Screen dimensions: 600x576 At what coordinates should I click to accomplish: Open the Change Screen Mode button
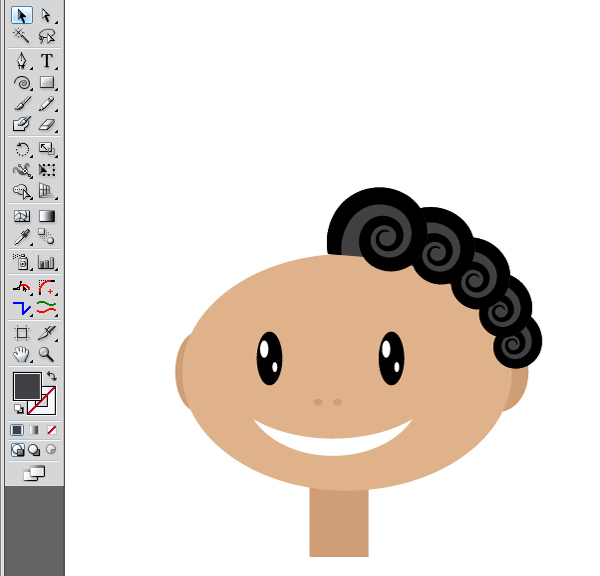(x=34, y=473)
